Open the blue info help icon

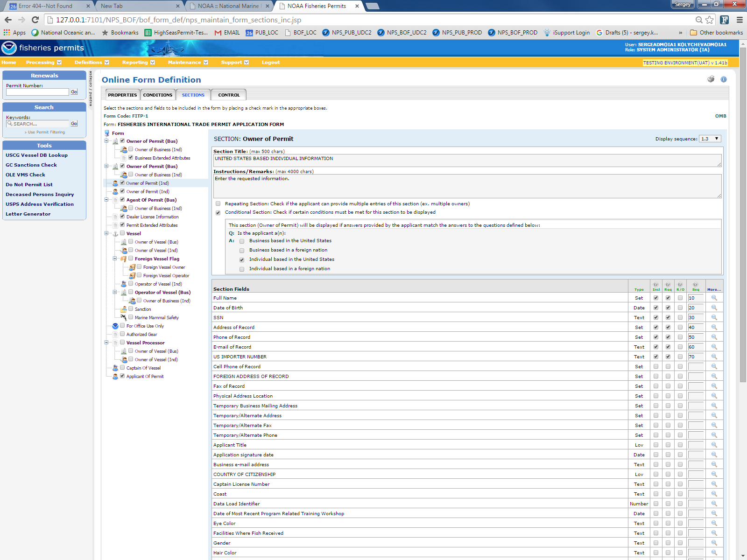[x=724, y=79]
